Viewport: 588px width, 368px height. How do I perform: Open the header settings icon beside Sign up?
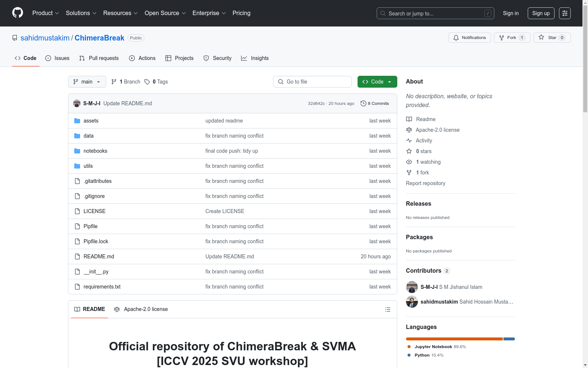pos(565,13)
